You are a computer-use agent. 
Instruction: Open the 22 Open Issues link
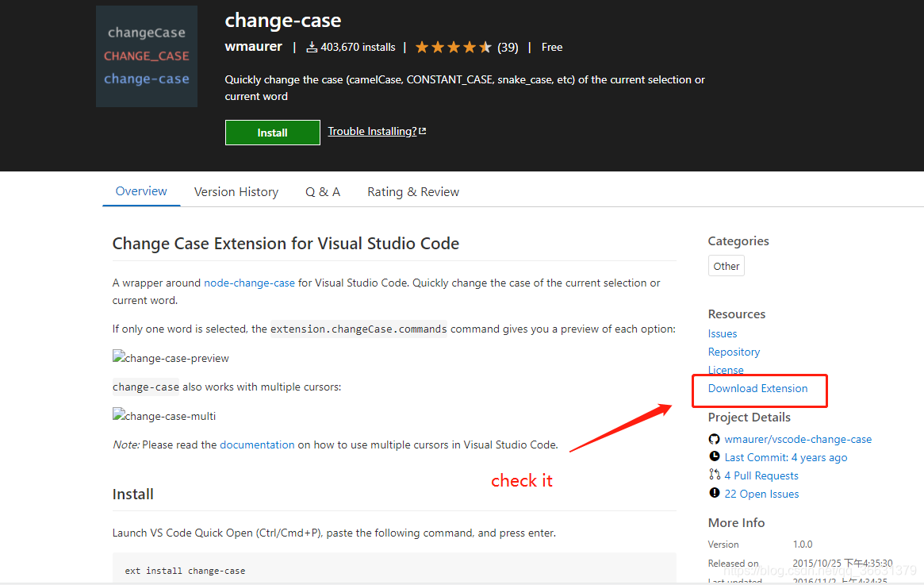(x=761, y=495)
